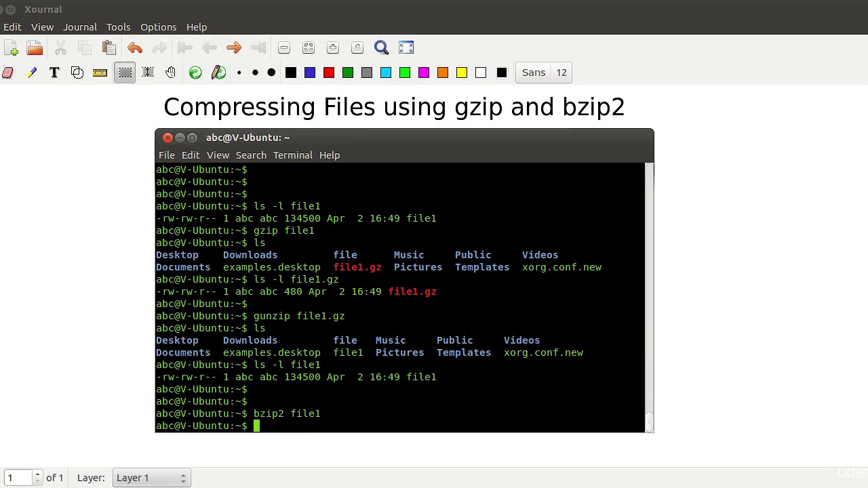Go to the previous page
Image resolution: width=868 pixels, height=488 pixels.
pos(209,47)
